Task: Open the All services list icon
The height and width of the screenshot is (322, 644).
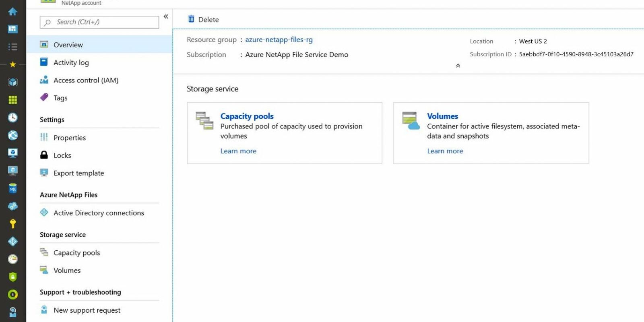Action: (x=12, y=47)
